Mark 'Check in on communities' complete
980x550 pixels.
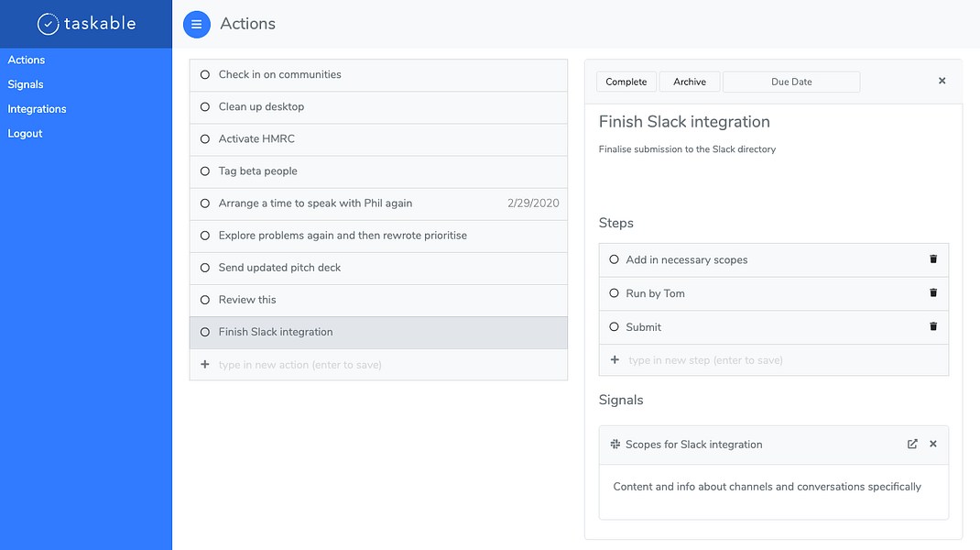[x=205, y=74]
